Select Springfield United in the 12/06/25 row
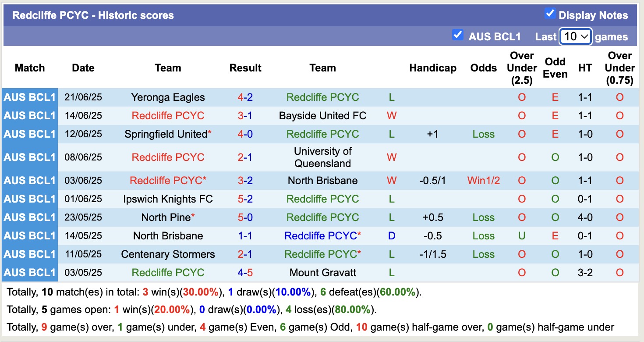The height and width of the screenshot is (342, 644). click(166, 134)
